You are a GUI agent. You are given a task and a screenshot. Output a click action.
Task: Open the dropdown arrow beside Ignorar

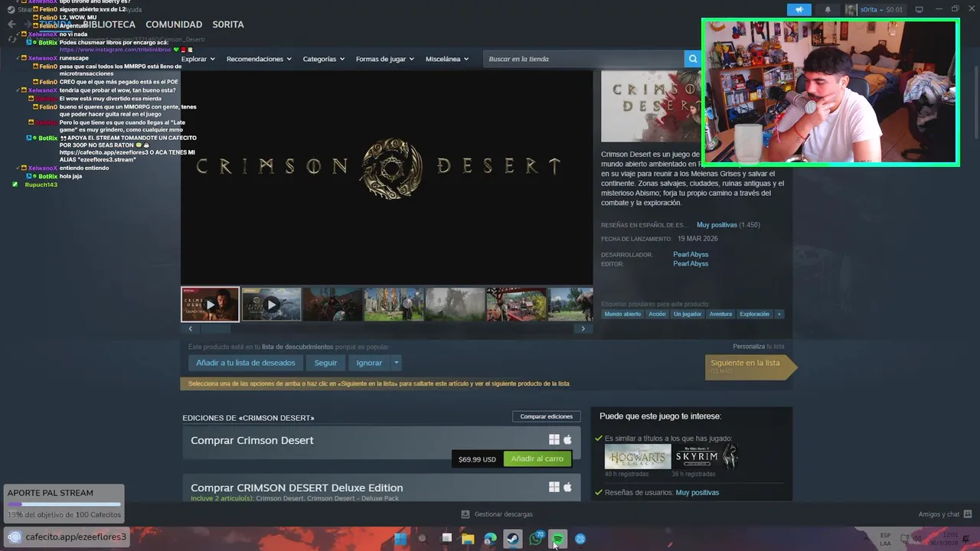pyautogui.click(x=396, y=363)
